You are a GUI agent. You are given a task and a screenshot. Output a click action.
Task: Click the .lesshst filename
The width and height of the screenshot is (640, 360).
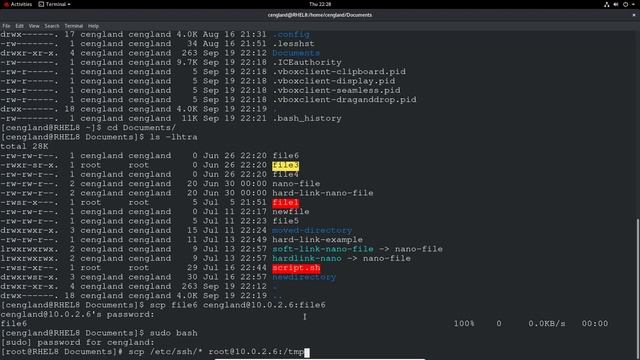coord(293,44)
